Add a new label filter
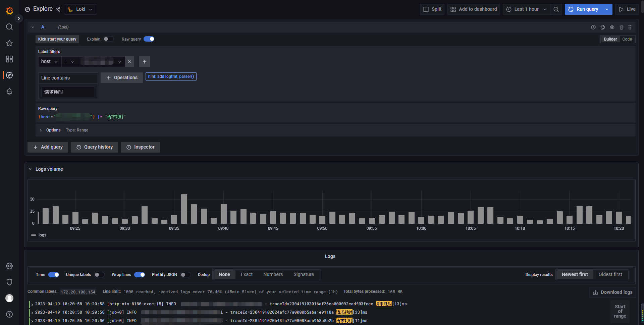Screen dimensions: 644x325 pos(145,62)
